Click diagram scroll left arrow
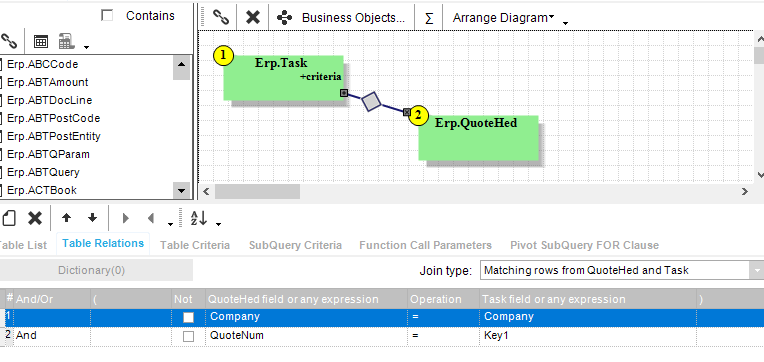 click(206, 191)
